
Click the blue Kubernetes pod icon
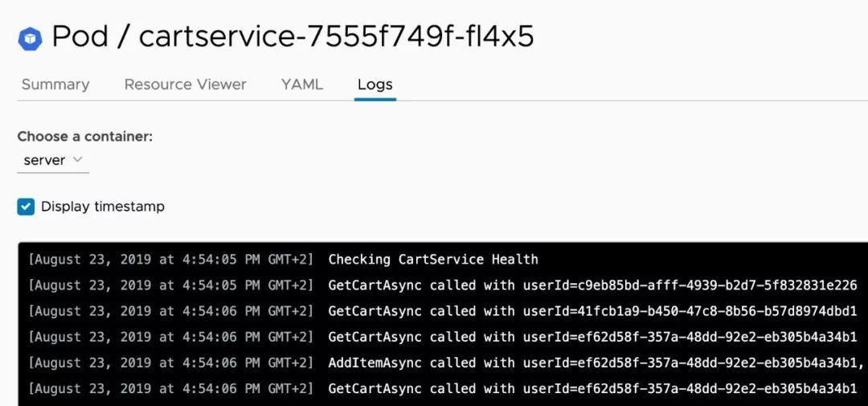click(31, 38)
